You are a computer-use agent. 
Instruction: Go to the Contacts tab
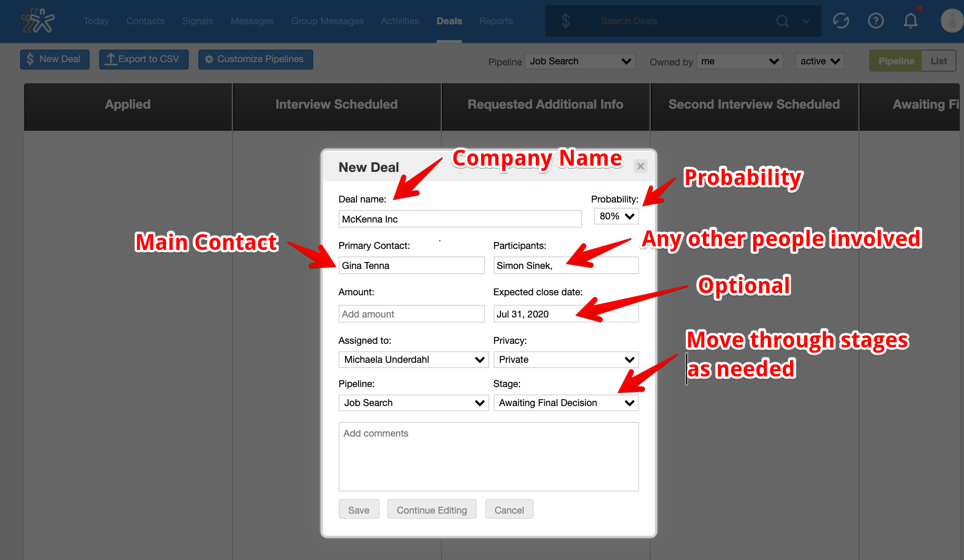[x=145, y=21]
